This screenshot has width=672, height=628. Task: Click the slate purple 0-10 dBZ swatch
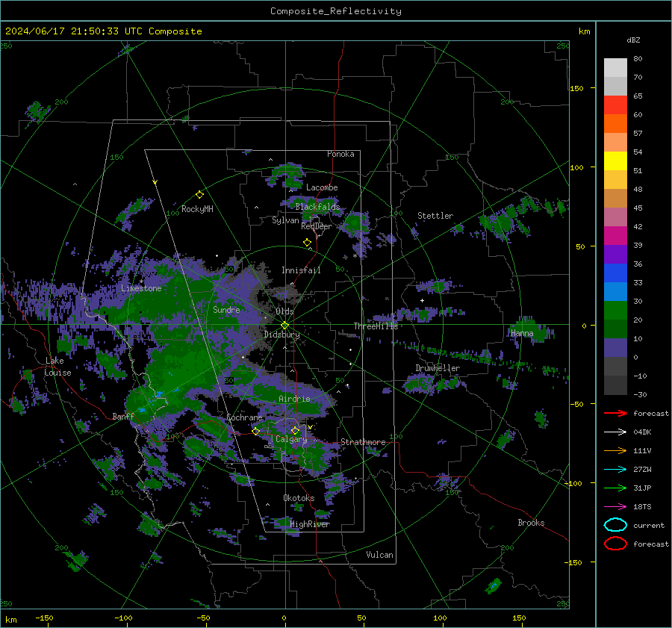(615, 348)
